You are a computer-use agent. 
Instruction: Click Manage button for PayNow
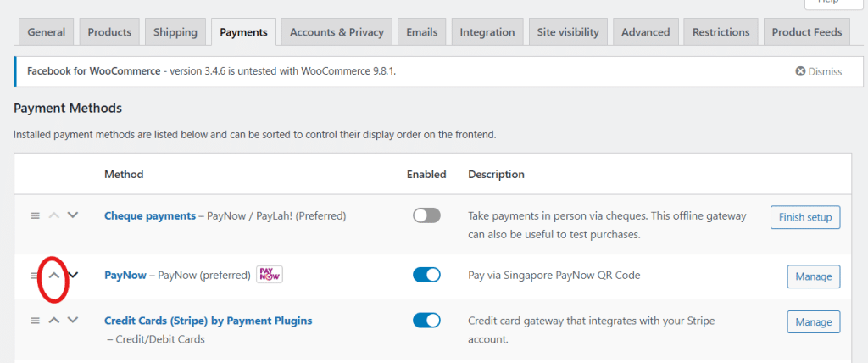813,276
